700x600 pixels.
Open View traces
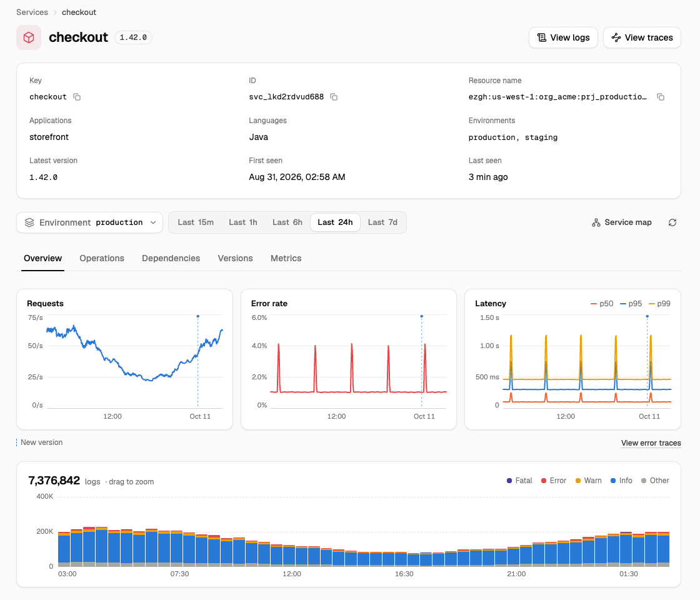point(642,37)
